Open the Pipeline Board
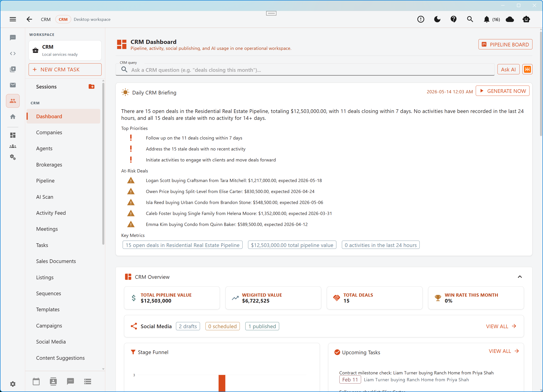This screenshot has height=392, width=543. (x=505, y=45)
